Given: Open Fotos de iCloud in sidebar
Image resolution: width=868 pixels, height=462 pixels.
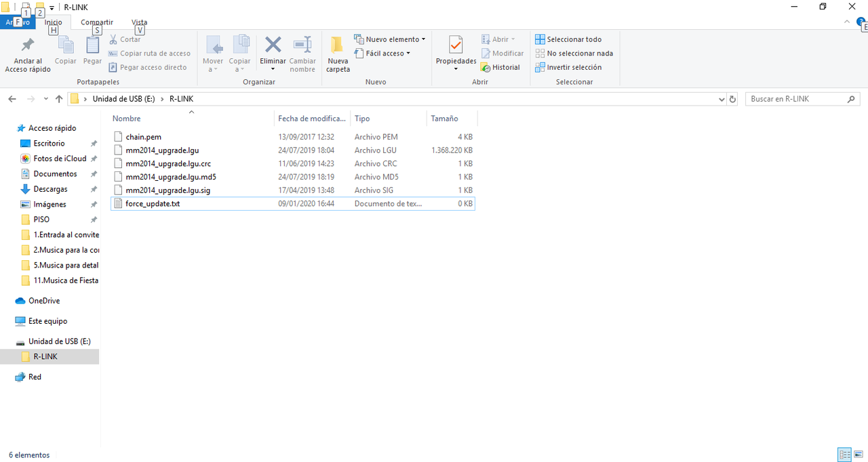Looking at the screenshot, I should click(x=60, y=159).
